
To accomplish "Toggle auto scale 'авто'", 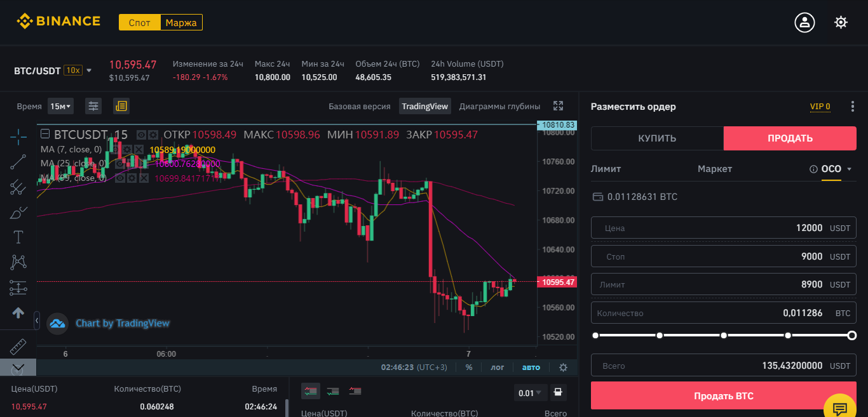I will pyautogui.click(x=531, y=367).
